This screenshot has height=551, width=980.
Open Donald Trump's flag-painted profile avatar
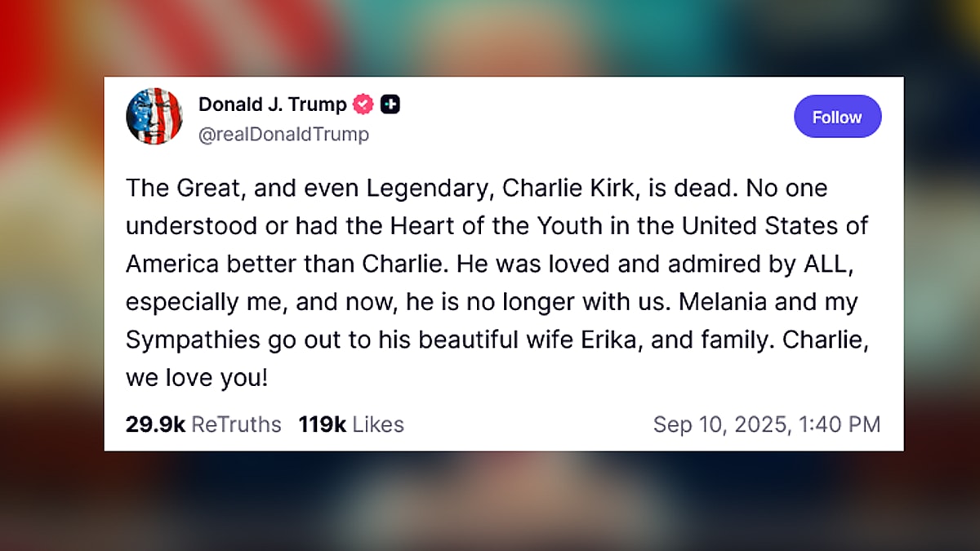154,116
